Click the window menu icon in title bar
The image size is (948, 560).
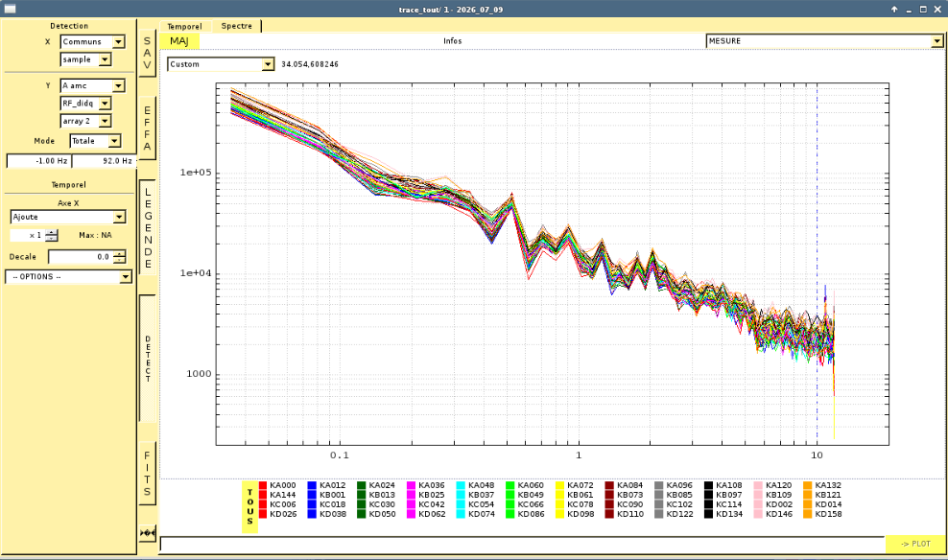tap(10, 9)
